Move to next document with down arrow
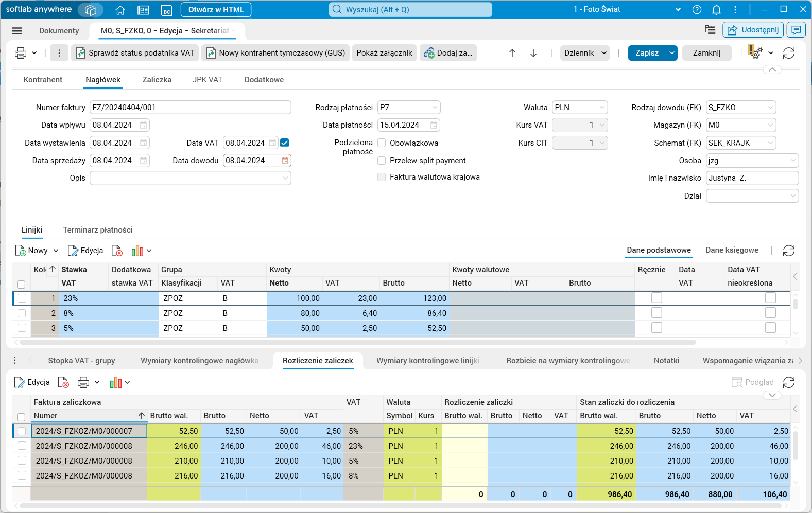Viewport: 812px width, 513px height. 533,53
